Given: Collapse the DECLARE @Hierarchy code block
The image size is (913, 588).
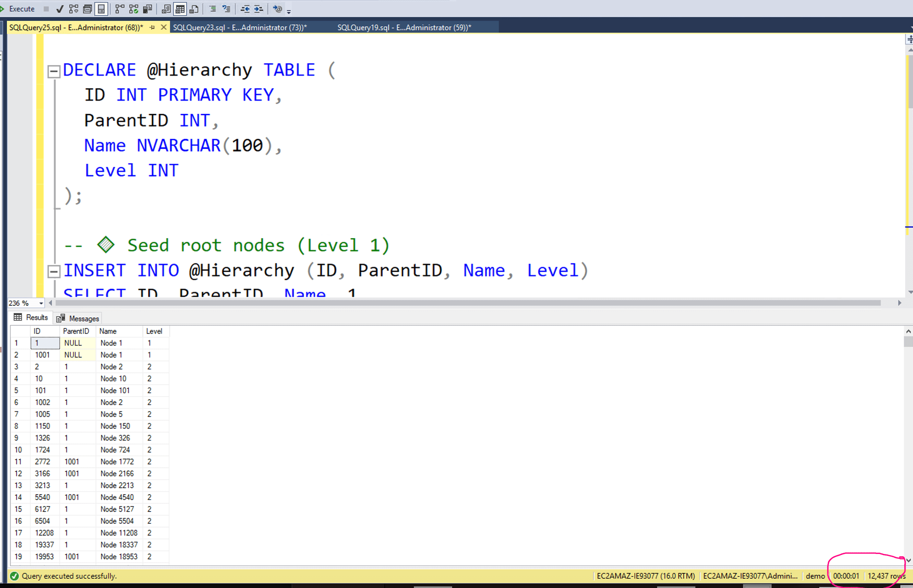Looking at the screenshot, I should (54, 71).
